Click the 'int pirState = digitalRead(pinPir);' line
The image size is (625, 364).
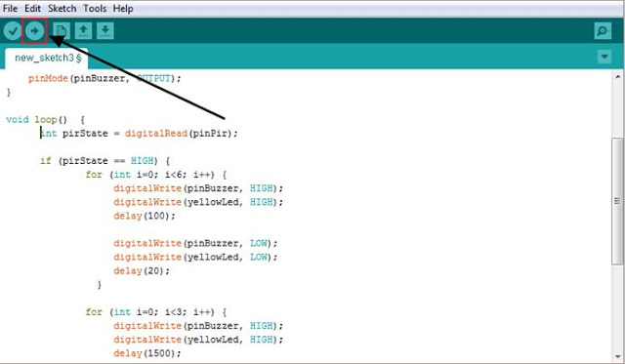click(139, 134)
